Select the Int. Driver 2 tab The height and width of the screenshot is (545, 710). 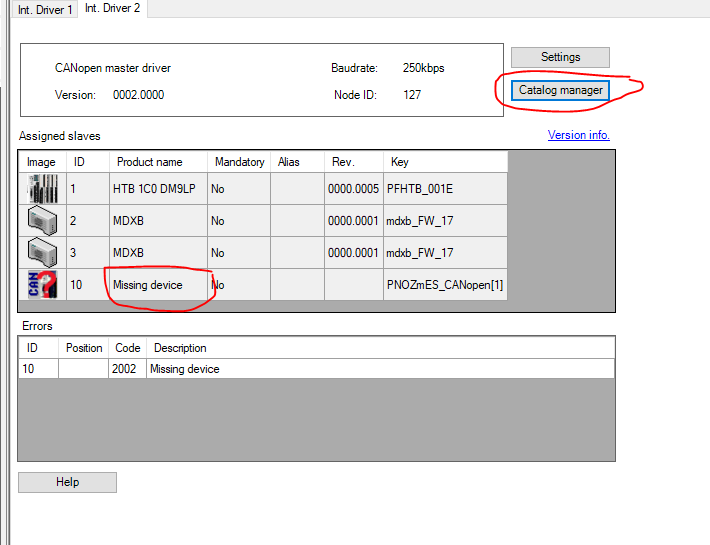click(113, 8)
